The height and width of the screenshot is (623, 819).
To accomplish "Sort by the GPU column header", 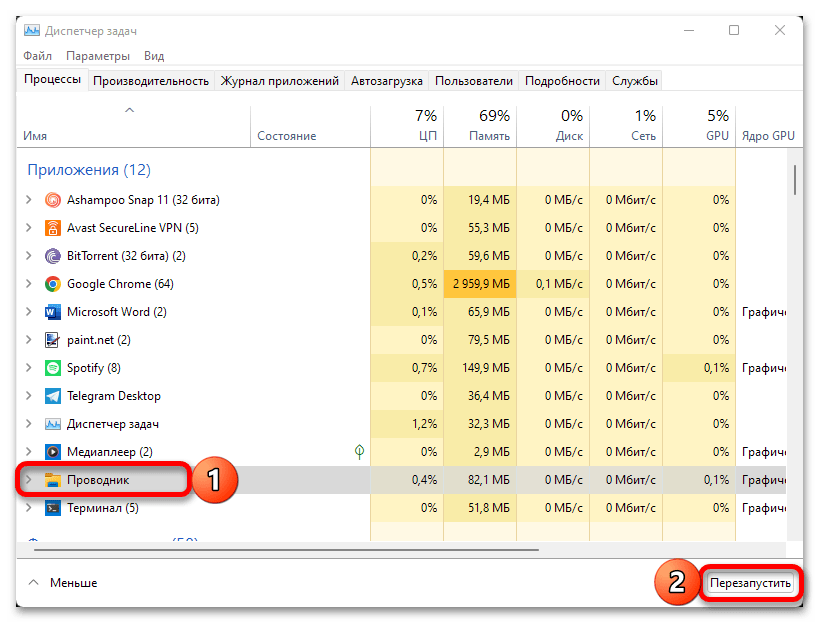I will coord(699,126).
